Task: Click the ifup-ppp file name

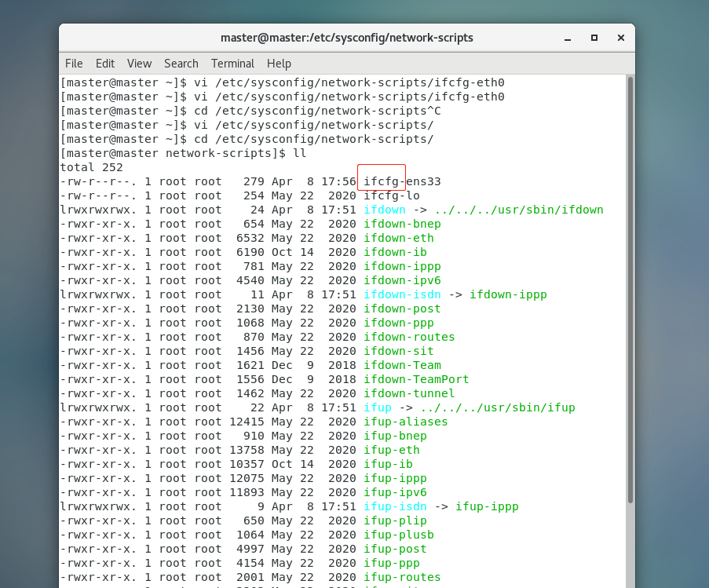Action: coord(392,563)
